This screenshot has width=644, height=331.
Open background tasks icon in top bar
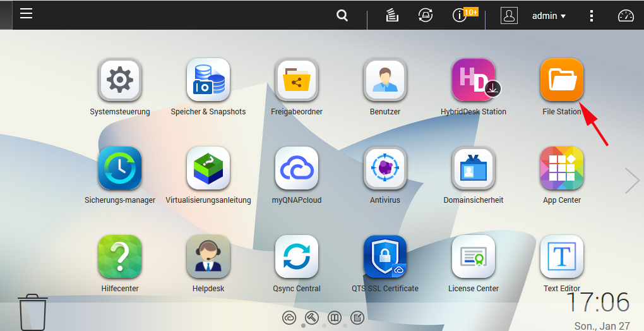[392, 16]
